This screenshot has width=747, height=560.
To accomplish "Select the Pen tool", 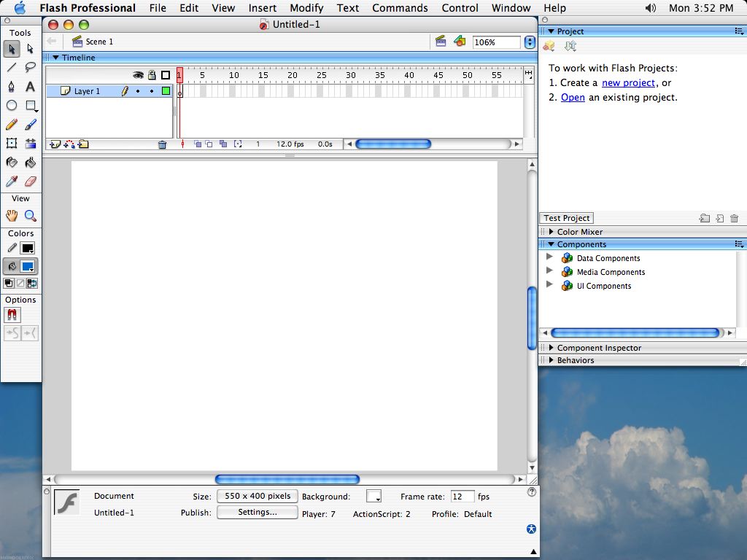I will click(x=12, y=87).
